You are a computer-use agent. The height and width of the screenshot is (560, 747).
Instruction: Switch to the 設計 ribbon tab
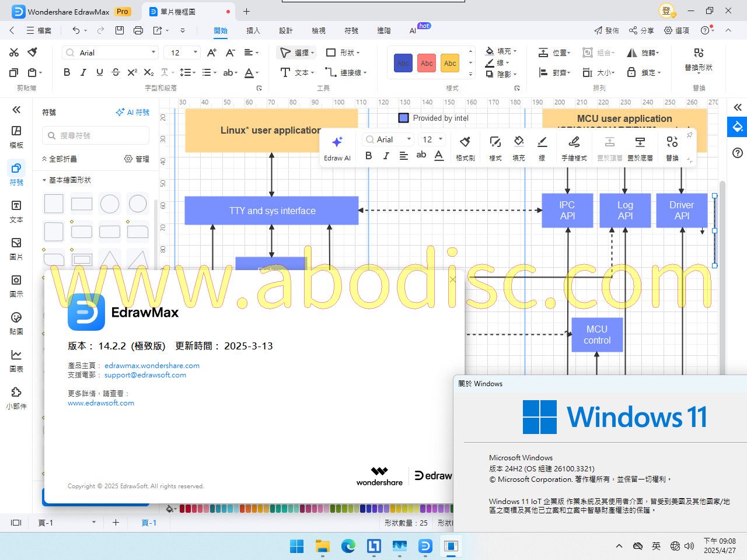[286, 30]
